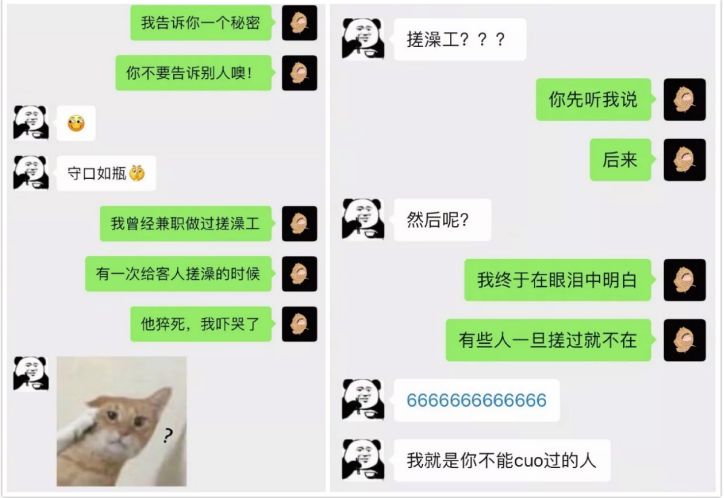Screen dimensions: 724x498
Task: Select the 我曾经兼职做过搓澡工 message bubble
Action: (x=186, y=223)
